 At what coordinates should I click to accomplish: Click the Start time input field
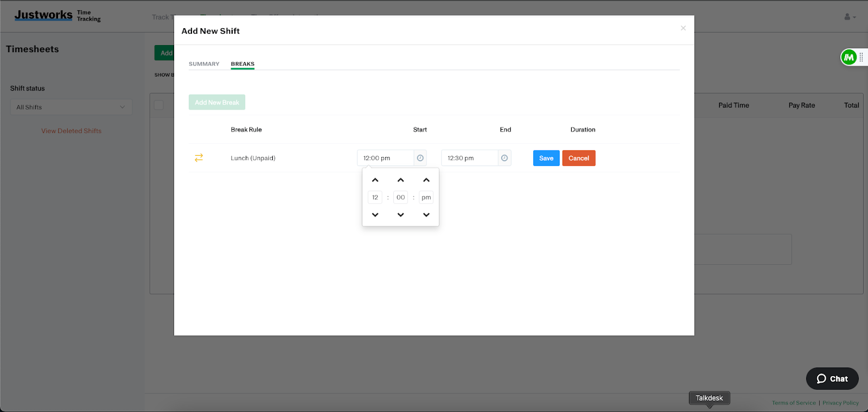point(386,158)
